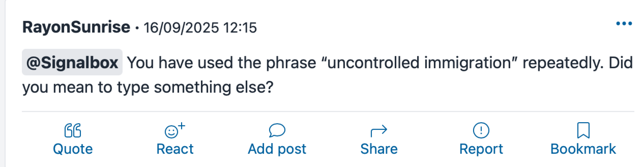Click the Share arrow icon
Screen dimensions: 644x167
point(379,131)
